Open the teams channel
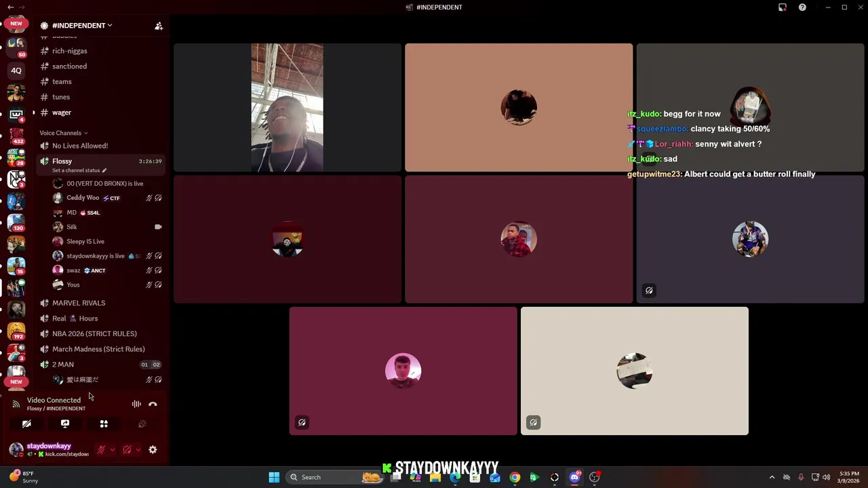The width and height of the screenshot is (868, 488). click(100, 81)
